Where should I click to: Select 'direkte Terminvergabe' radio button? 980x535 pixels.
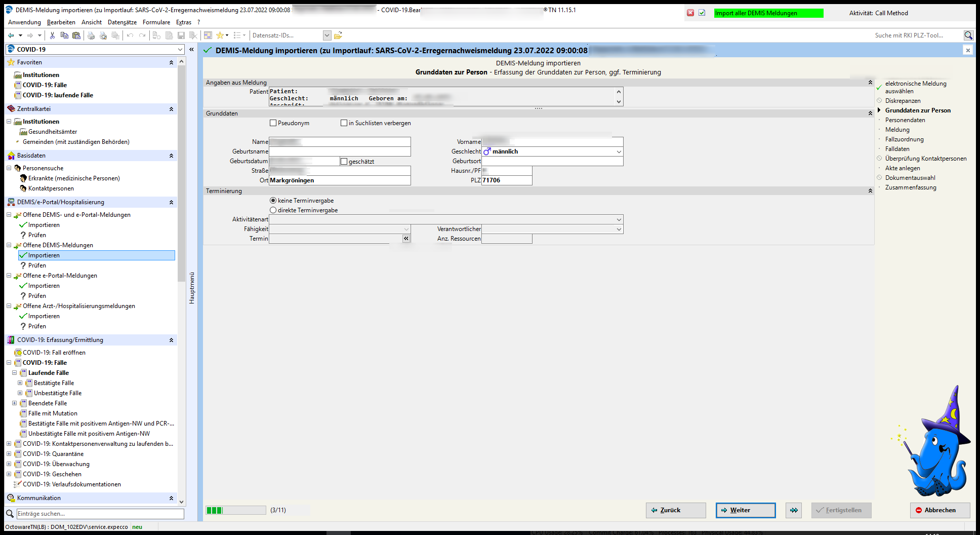(x=273, y=210)
